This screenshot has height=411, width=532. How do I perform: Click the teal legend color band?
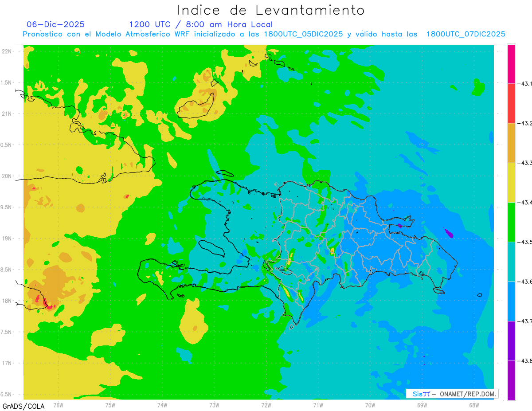click(x=511, y=262)
